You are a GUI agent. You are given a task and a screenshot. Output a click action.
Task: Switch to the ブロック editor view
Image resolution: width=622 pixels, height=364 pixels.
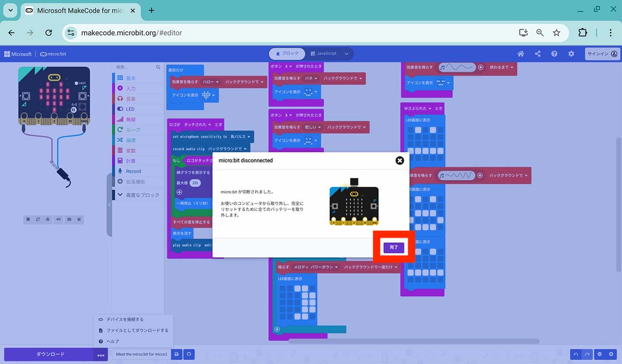tap(287, 53)
